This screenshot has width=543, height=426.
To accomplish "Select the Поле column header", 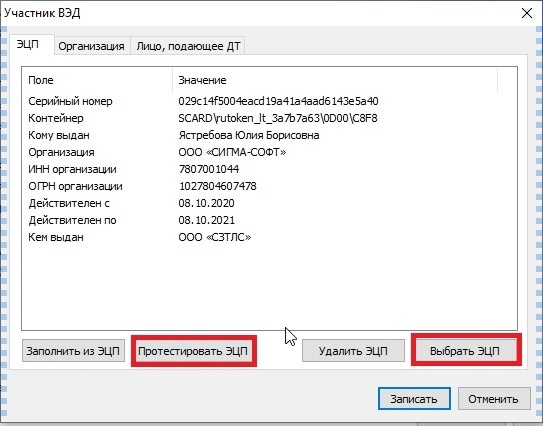I will click(x=97, y=80).
